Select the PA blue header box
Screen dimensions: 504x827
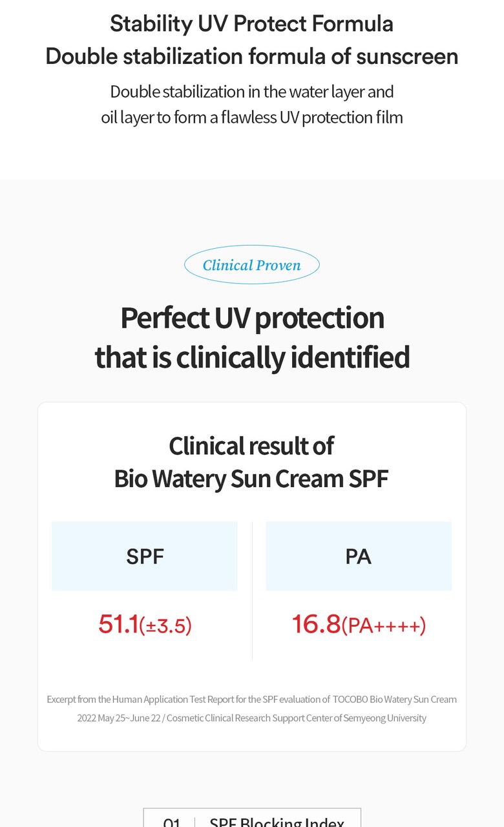[359, 556]
